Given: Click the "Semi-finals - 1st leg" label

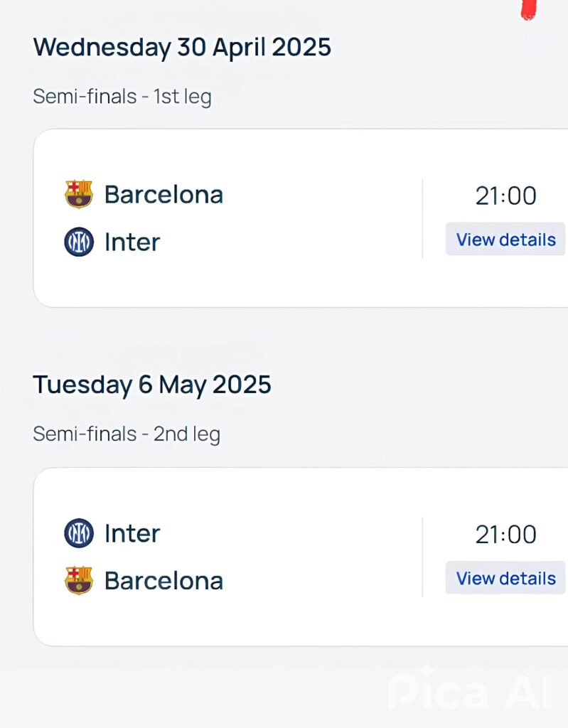Looking at the screenshot, I should [122, 96].
